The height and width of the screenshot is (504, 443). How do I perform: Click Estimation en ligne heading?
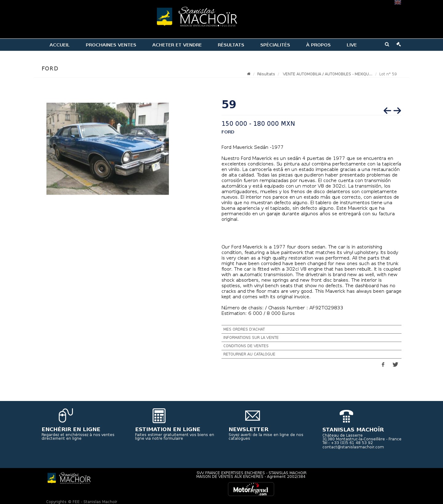(x=168, y=429)
